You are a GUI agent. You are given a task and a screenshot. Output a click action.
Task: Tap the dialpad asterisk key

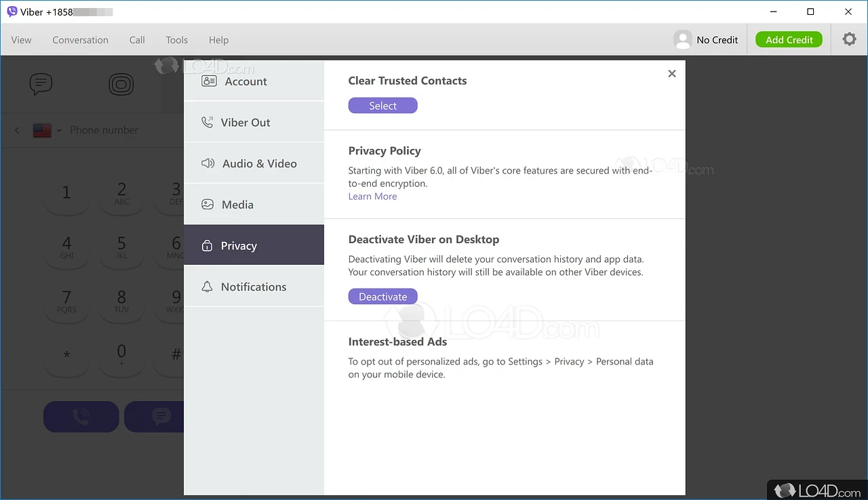pos(66,355)
